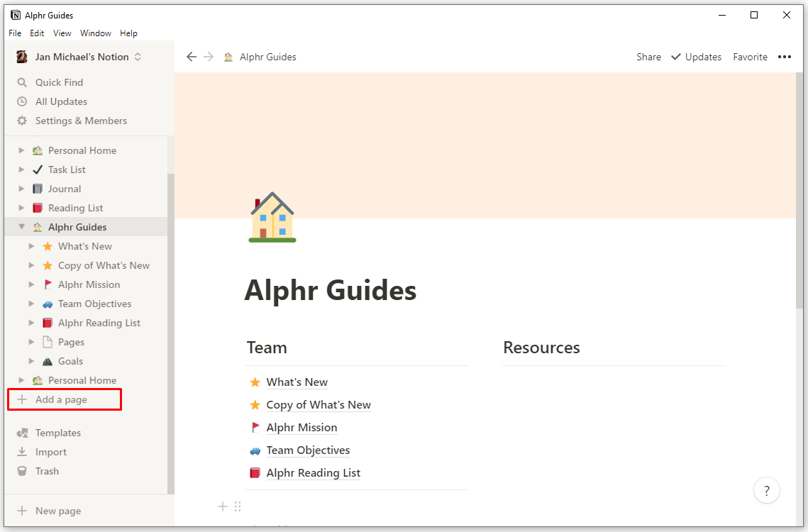Image resolution: width=808 pixels, height=532 pixels.
Task: Expand the Goals subpage
Action: (31, 361)
